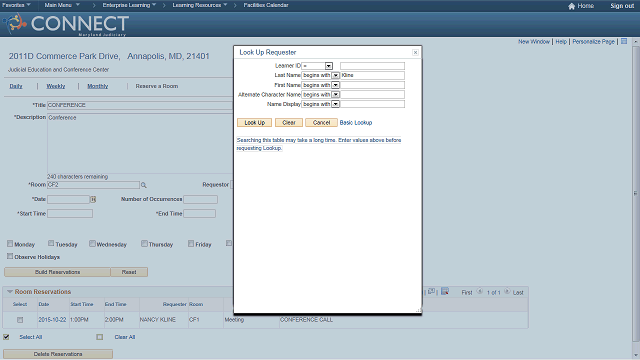Open the Last Name 'begins with' dropdown
Image resolution: width=640 pixels, height=360 pixels.
pyautogui.click(x=336, y=76)
